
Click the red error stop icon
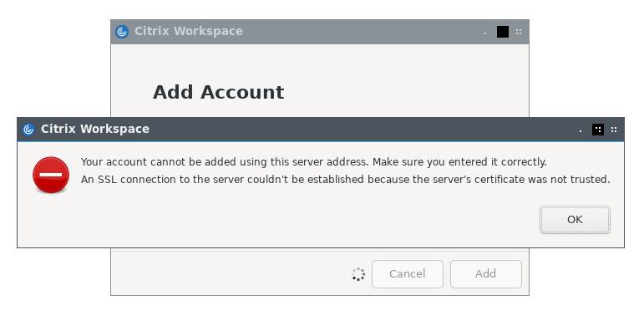click(x=51, y=175)
